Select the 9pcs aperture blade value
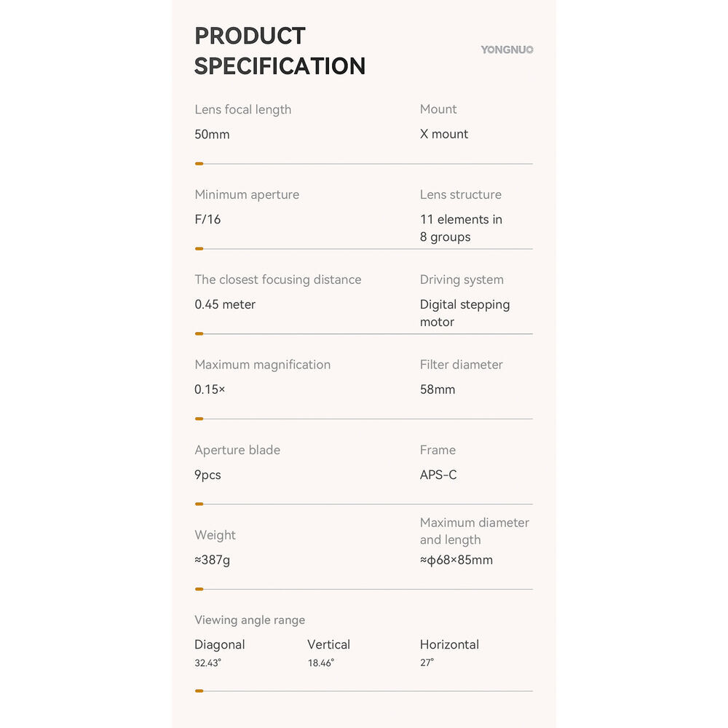The height and width of the screenshot is (728, 728). (x=207, y=475)
